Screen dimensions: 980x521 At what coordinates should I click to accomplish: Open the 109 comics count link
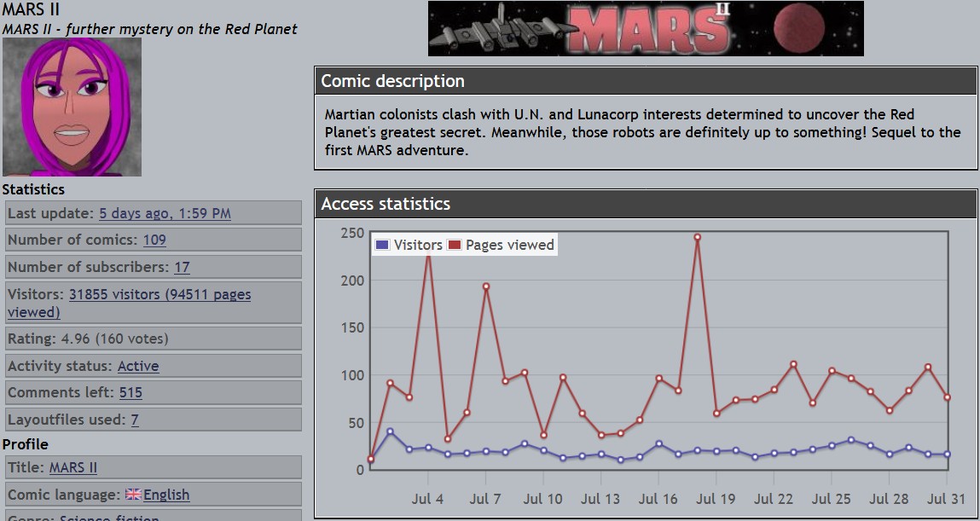click(154, 240)
